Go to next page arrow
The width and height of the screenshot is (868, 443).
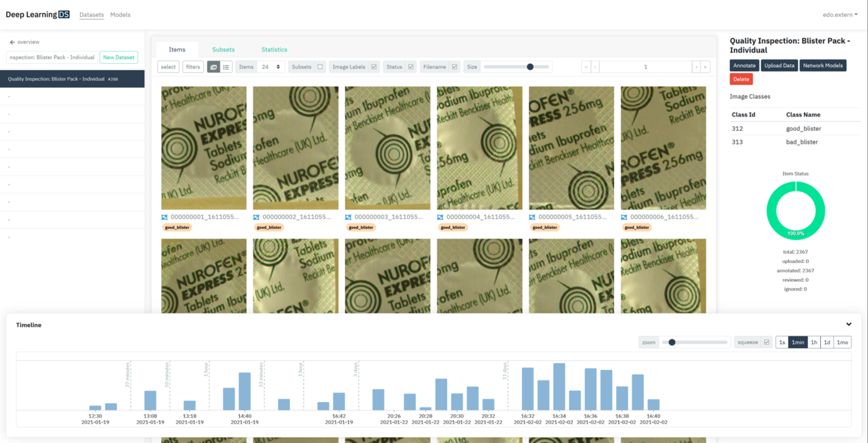(x=696, y=67)
